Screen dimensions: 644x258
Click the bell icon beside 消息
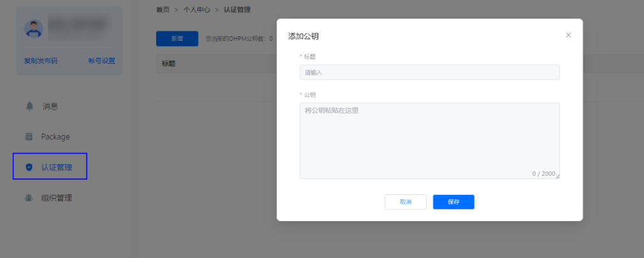pos(29,106)
